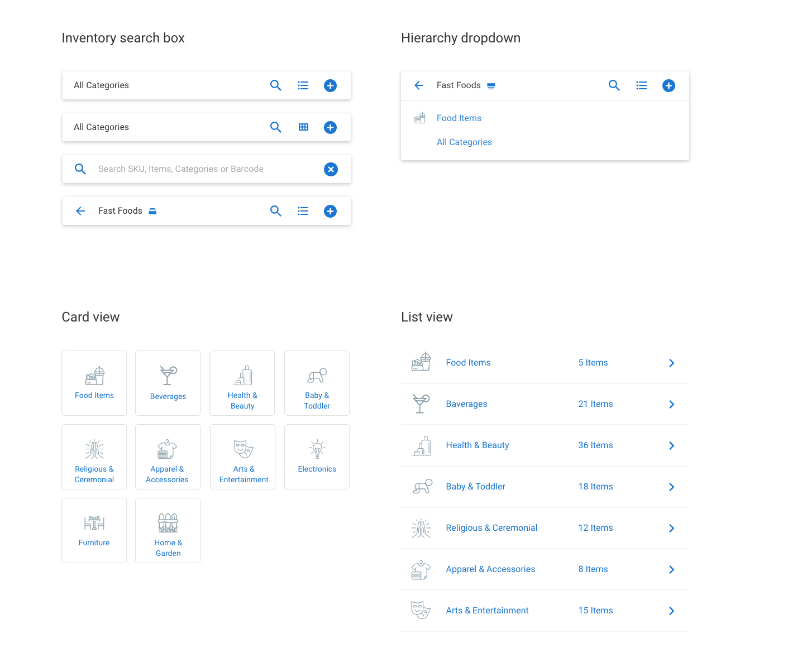Expand Health & Beauty list row chevron

click(671, 445)
